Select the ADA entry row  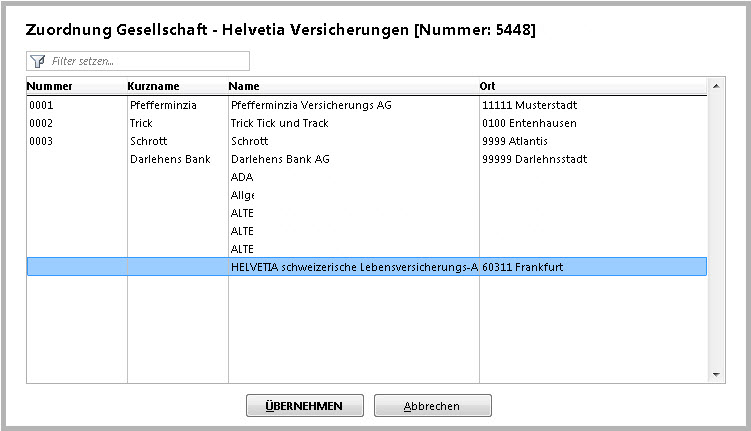click(242, 177)
